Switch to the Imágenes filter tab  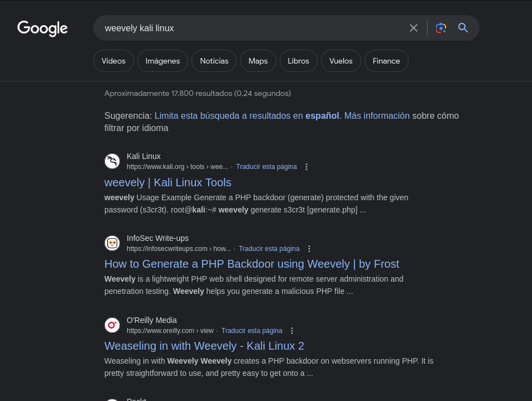coord(162,61)
